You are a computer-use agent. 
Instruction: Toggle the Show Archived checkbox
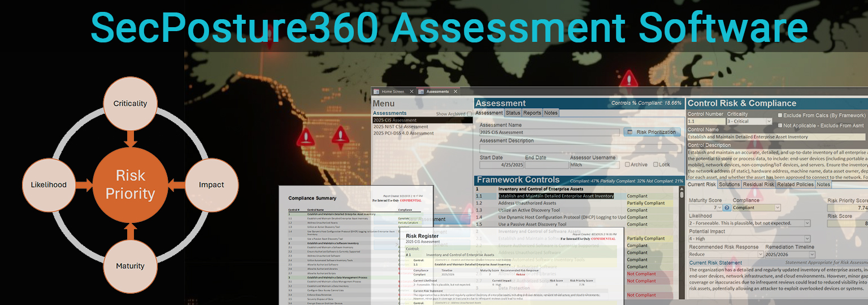coord(469,114)
